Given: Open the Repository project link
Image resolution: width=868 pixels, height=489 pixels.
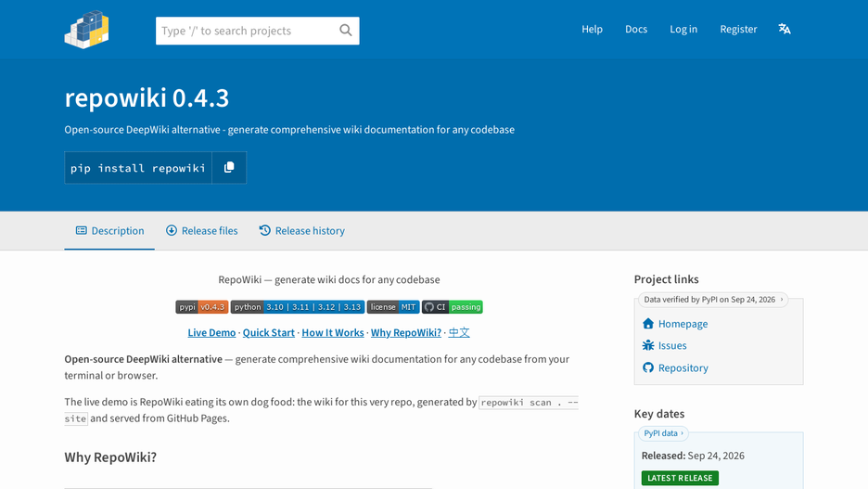Looking at the screenshot, I should [x=683, y=367].
